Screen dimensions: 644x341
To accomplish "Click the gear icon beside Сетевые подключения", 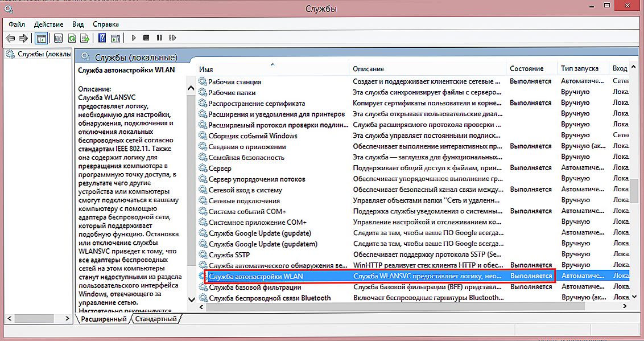I will click(x=203, y=200).
